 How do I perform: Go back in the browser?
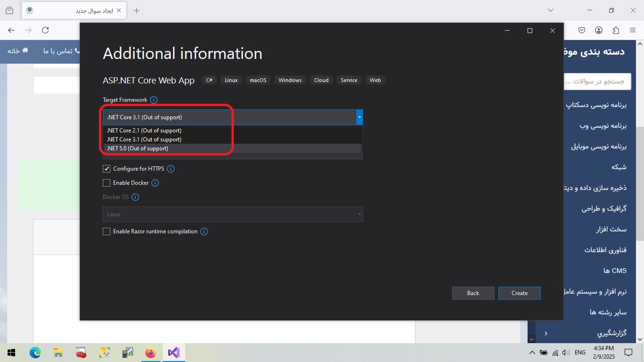(x=11, y=30)
